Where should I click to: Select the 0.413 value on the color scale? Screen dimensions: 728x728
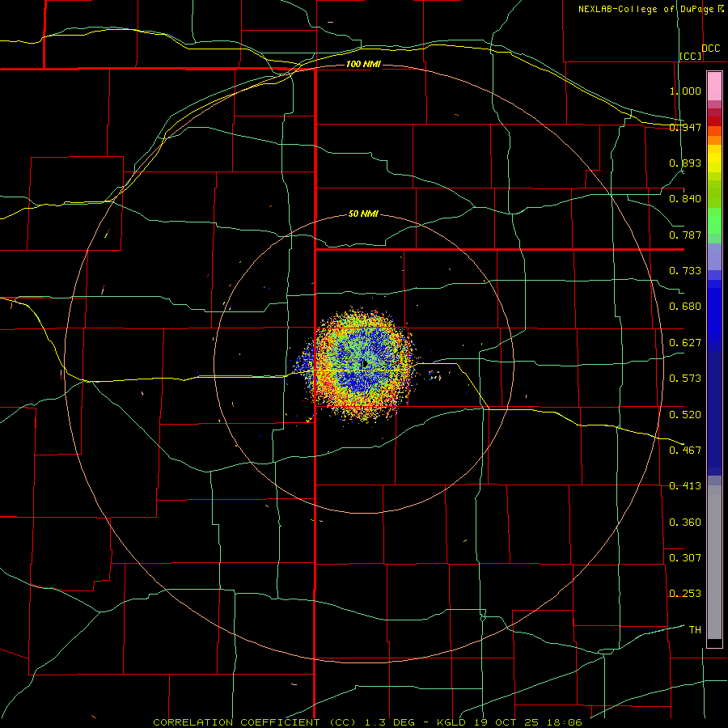(685, 486)
